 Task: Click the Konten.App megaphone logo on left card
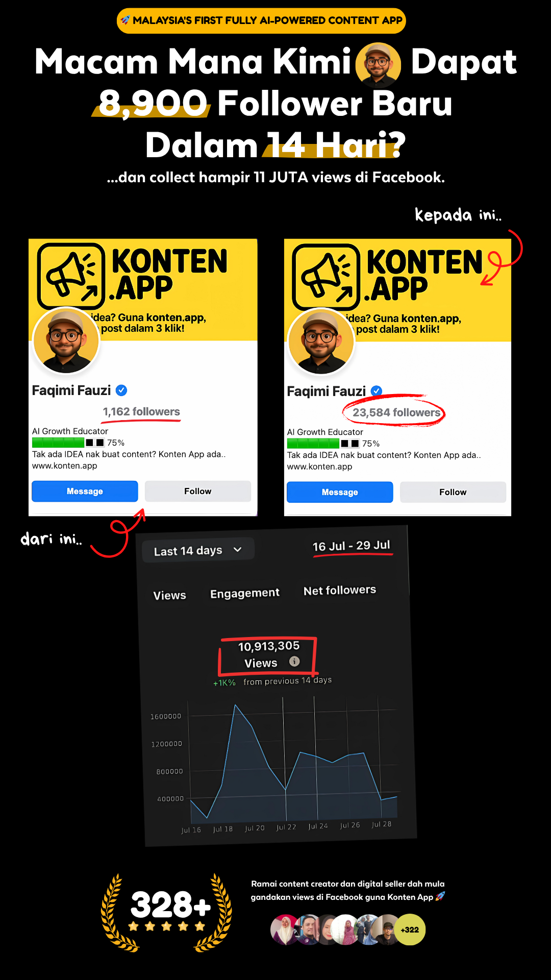(x=71, y=276)
